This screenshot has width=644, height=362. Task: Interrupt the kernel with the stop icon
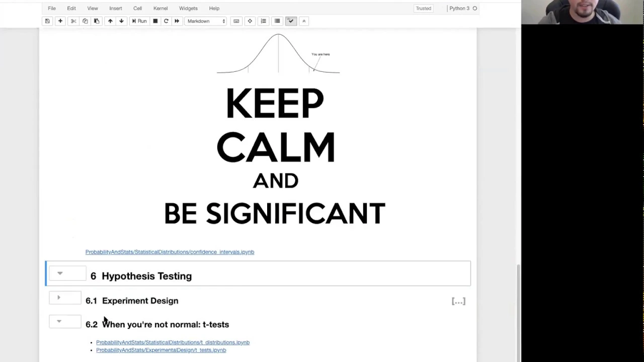tap(155, 21)
